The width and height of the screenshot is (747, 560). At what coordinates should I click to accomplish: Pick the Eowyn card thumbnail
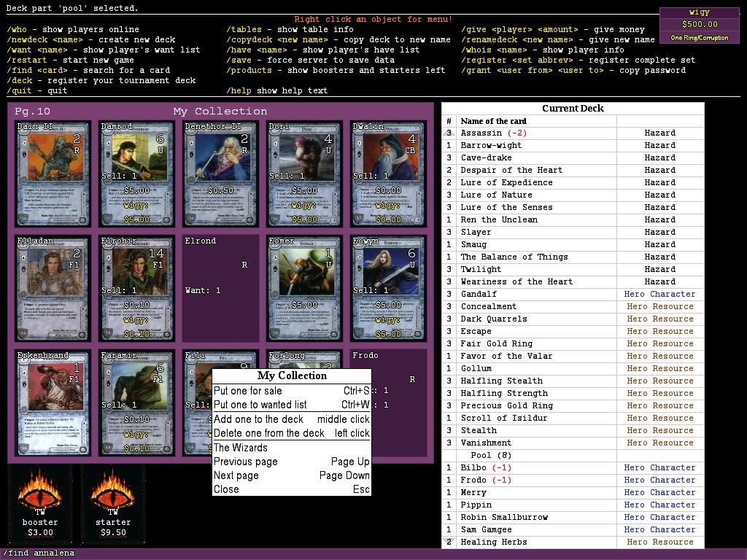pyautogui.click(x=387, y=288)
